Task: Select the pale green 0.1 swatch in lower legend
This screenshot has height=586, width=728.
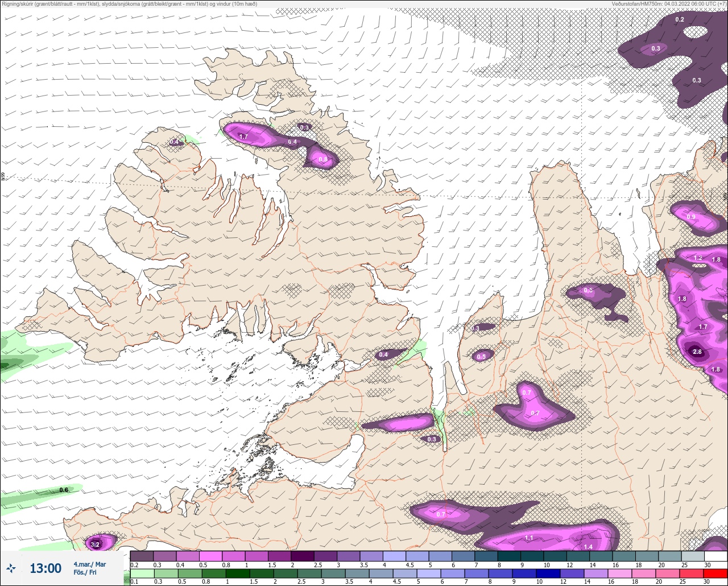Action: coord(142,572)
